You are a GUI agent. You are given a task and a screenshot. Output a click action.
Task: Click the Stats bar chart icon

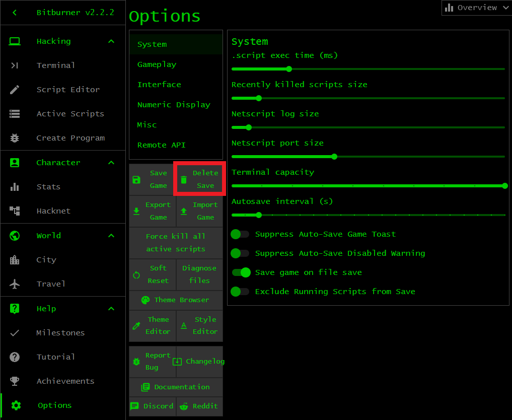(15, 187)
